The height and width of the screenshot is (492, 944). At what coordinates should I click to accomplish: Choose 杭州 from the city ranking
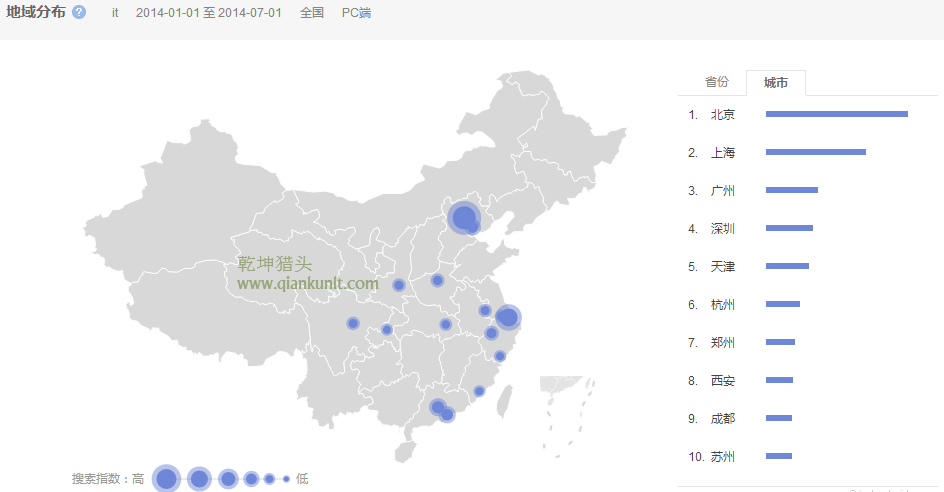pos(722,304)
